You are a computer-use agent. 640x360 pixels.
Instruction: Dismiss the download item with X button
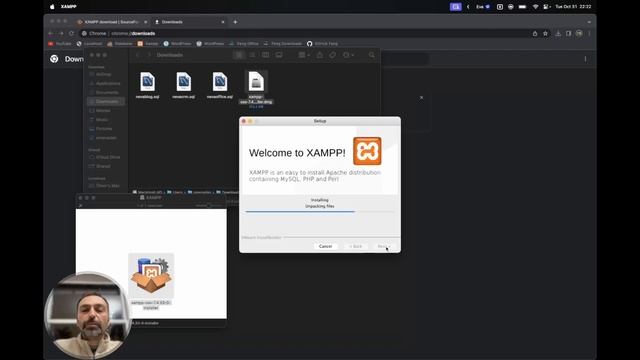[422, 98]
